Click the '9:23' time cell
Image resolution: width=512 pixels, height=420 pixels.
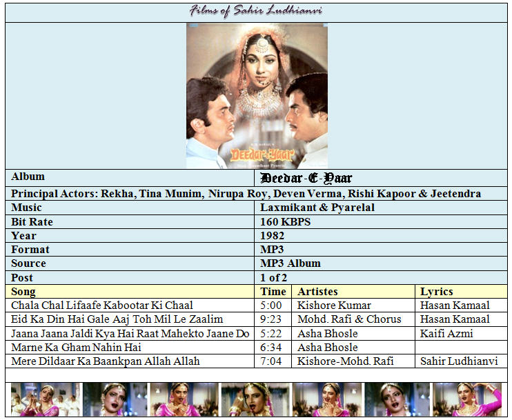pos(273,319)
